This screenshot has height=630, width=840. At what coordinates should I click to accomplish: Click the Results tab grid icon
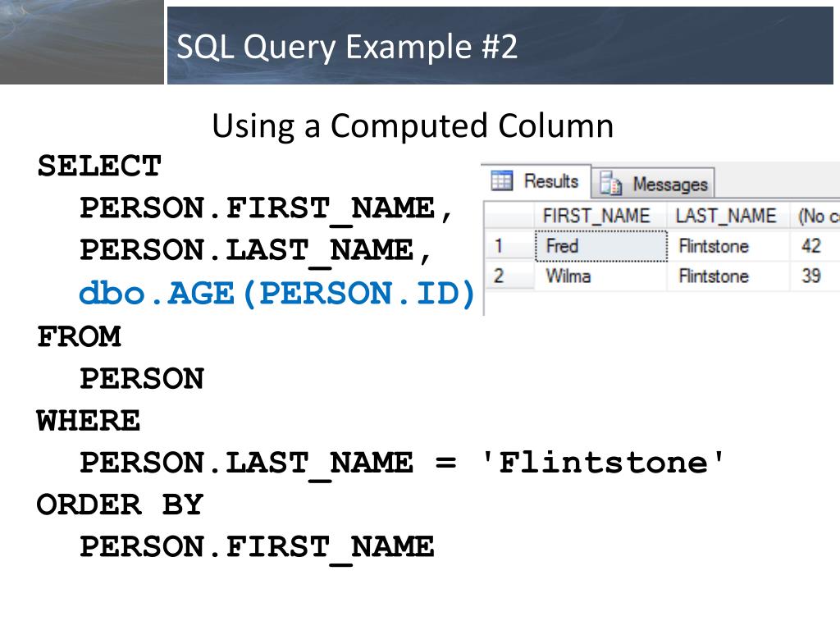[502, 181]
